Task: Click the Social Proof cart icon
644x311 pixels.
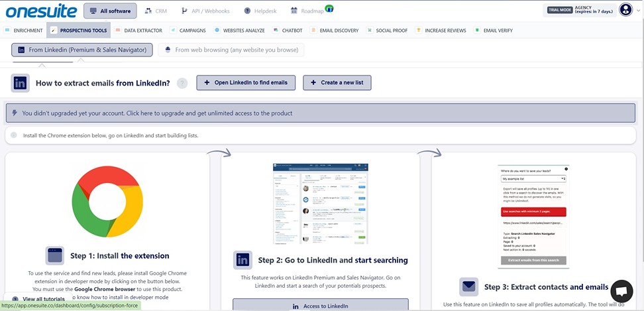Action: pyautogui.click(x=370, y=30)
